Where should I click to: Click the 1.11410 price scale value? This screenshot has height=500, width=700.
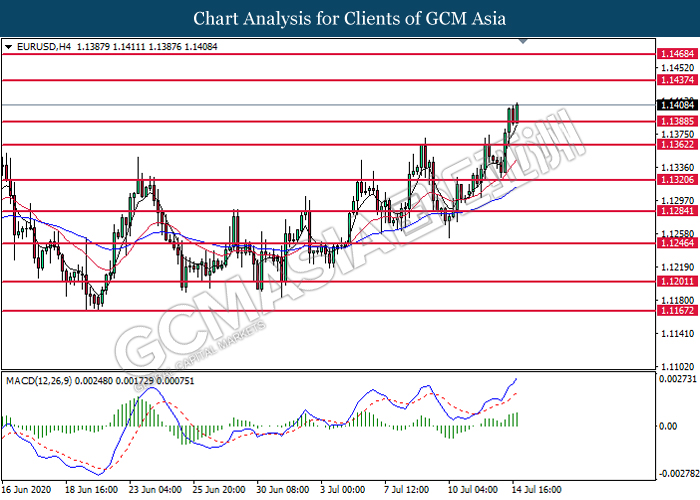678,333
